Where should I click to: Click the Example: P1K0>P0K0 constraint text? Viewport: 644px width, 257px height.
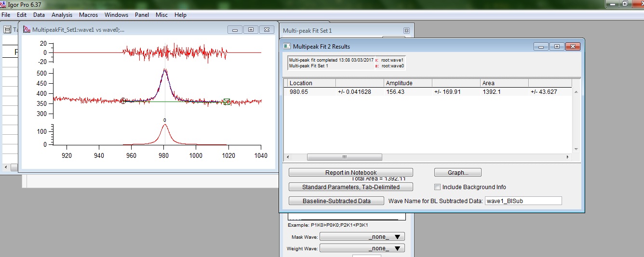pyautogui.click(x=328, y=225)
